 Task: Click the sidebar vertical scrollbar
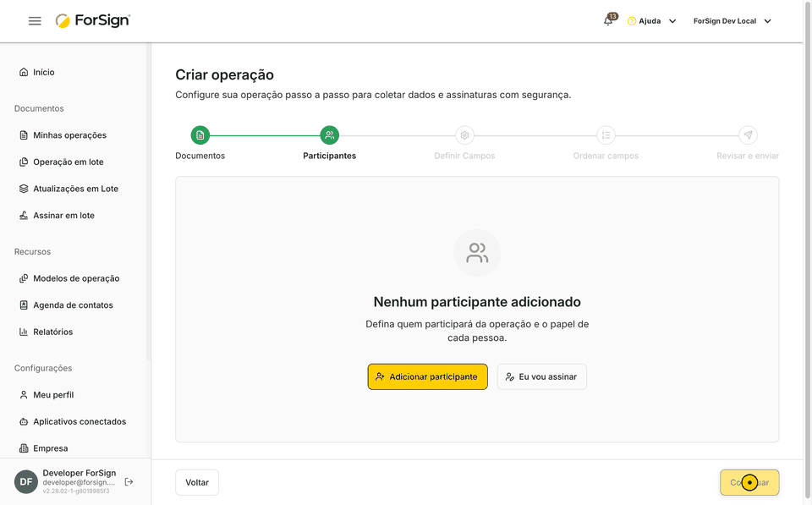tap(149, 202)
